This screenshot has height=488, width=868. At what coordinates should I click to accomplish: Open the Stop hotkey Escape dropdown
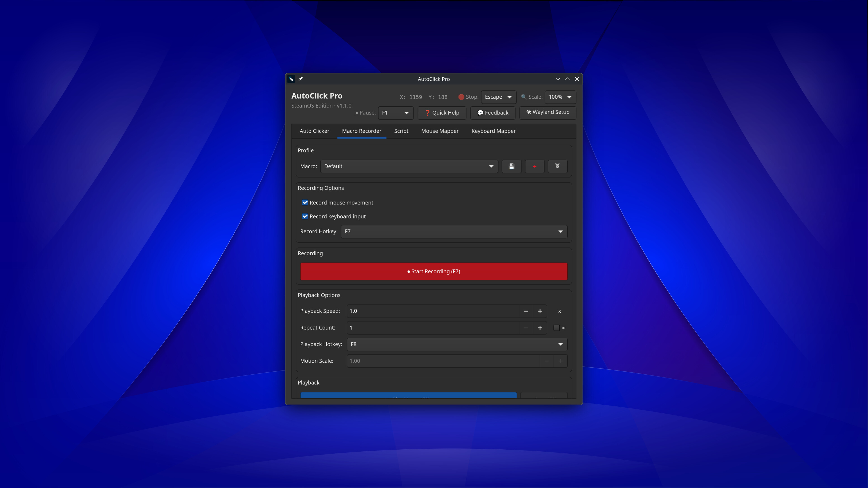pos(498,97)
